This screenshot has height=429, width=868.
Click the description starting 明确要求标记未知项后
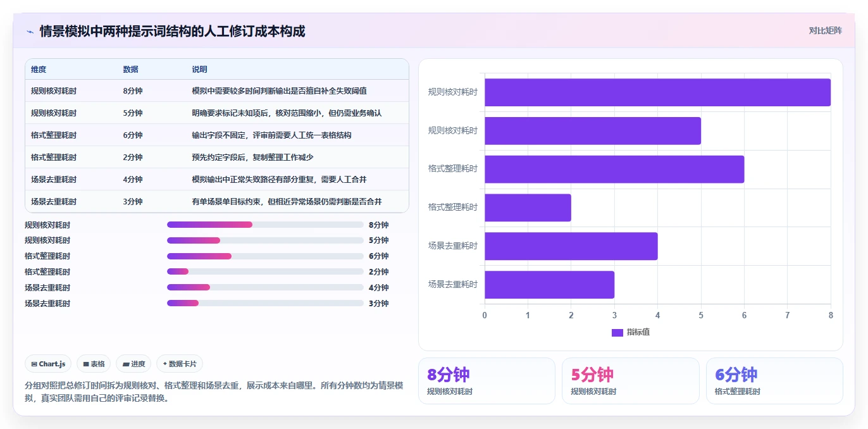(287, 113)
